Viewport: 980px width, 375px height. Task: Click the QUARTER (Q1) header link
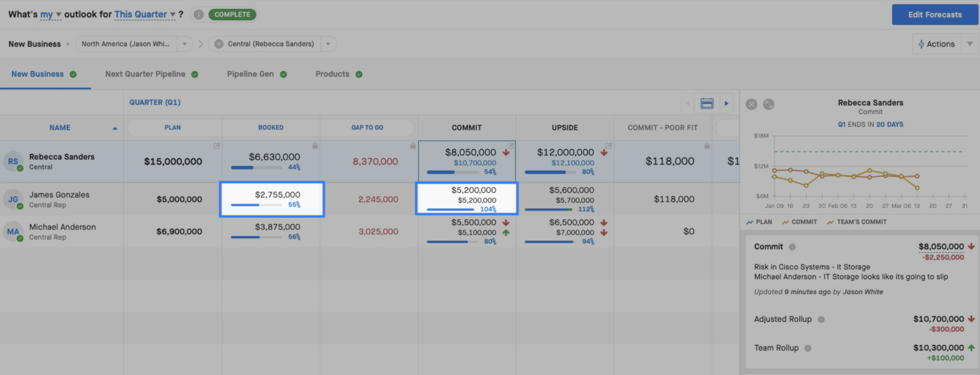[155, 102]
